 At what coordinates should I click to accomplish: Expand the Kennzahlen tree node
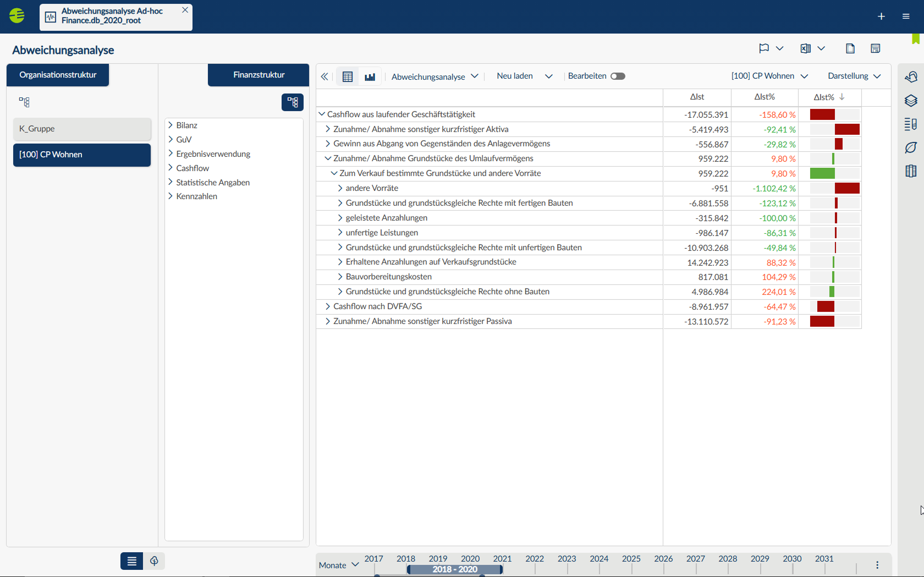170,196
